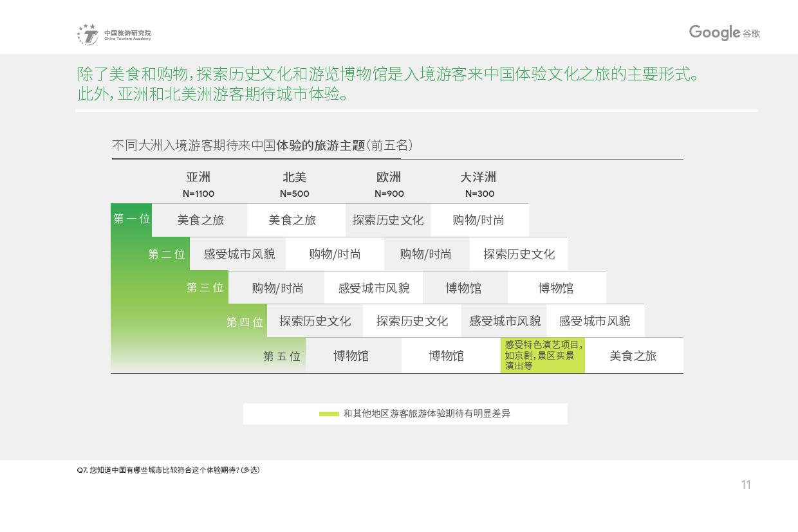798x532 pixels.
Task: Click the 第一位 row label
Action: 131,219
